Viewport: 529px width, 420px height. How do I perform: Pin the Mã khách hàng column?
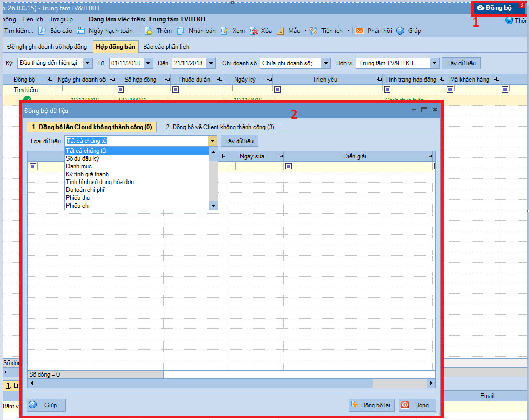(x=497, y=80)
